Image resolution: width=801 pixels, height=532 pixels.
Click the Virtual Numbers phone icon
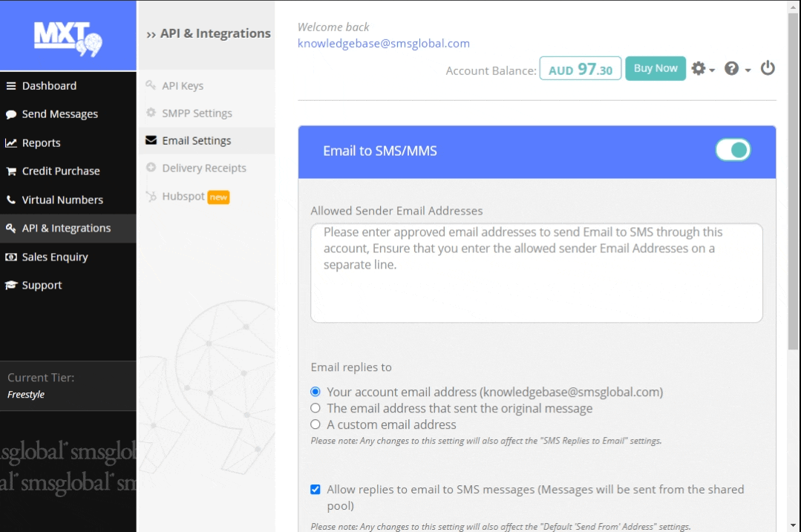(x=11, y=200)
